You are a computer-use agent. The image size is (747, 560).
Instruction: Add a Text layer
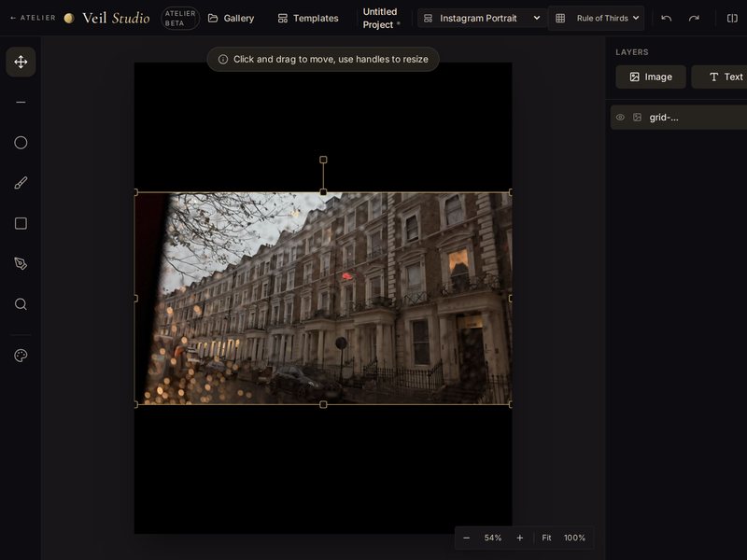[720, 77]
